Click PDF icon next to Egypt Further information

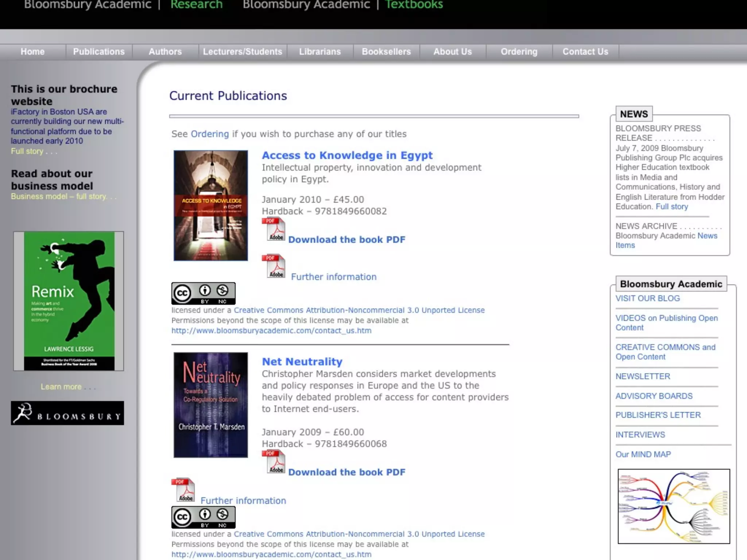273,267
